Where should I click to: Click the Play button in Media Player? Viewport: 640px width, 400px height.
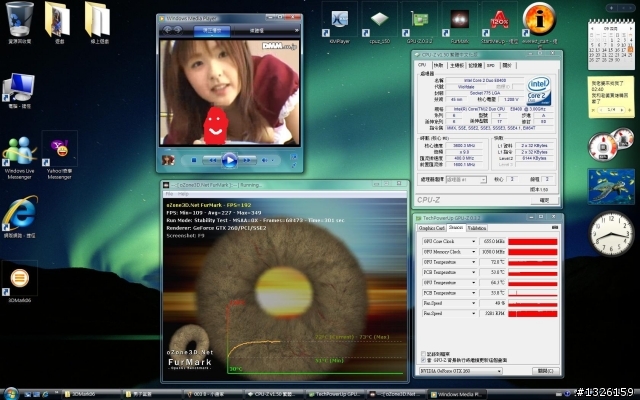pos(229,160)
